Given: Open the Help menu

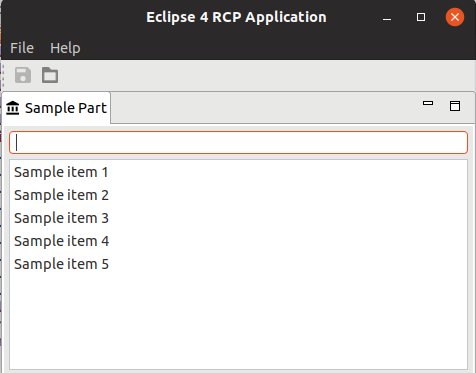Looking at the screenshot, I should (x=65, y=48).
